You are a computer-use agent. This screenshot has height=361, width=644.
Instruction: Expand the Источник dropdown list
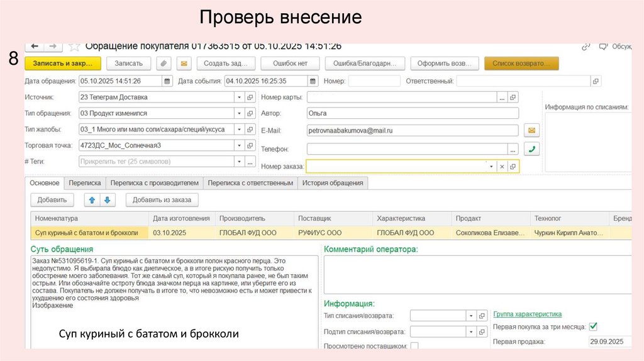pos(238,97)
